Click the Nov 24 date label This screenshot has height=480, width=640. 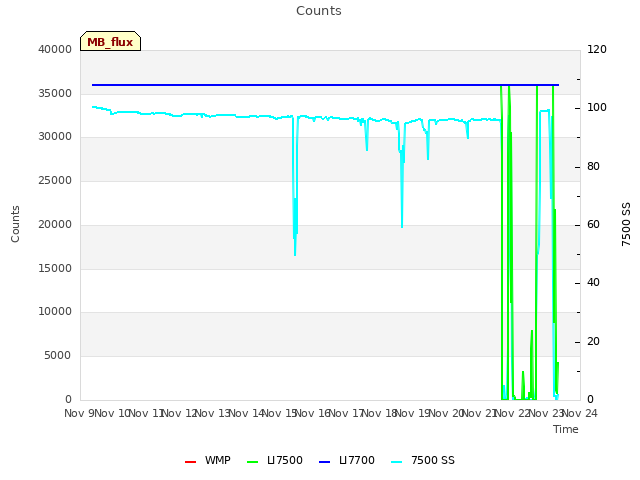580,413
